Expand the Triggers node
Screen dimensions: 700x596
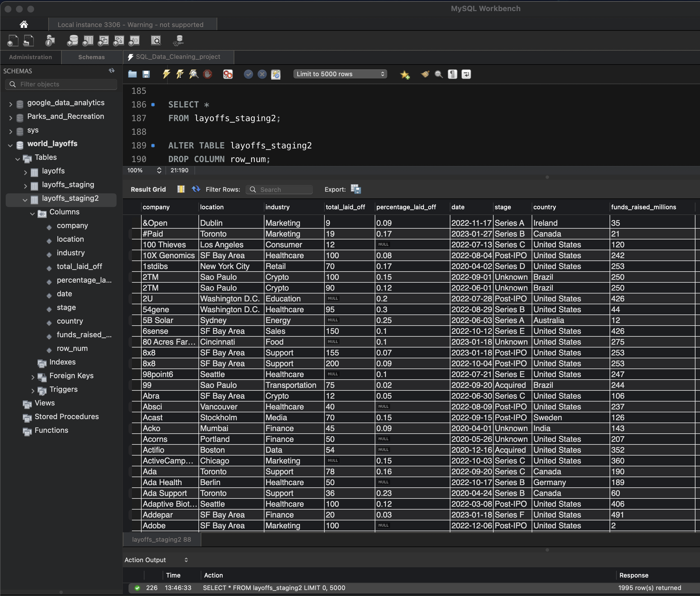[x=33, y=391]
